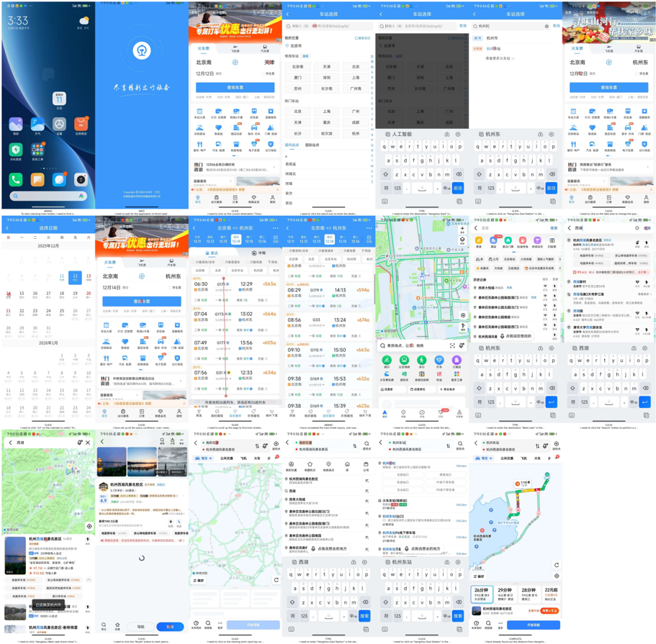Tap 地图选点 icon under 我的位置 field

(x=328, y=466)
